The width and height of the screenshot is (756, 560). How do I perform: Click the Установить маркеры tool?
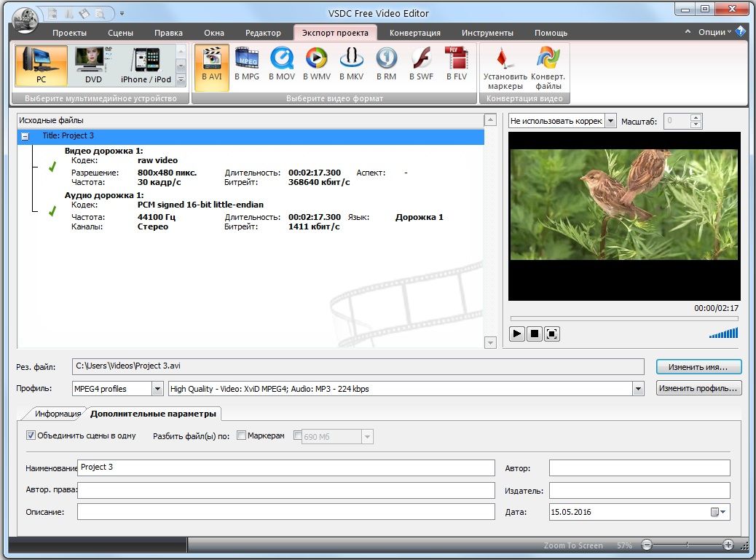click(505, 68)
